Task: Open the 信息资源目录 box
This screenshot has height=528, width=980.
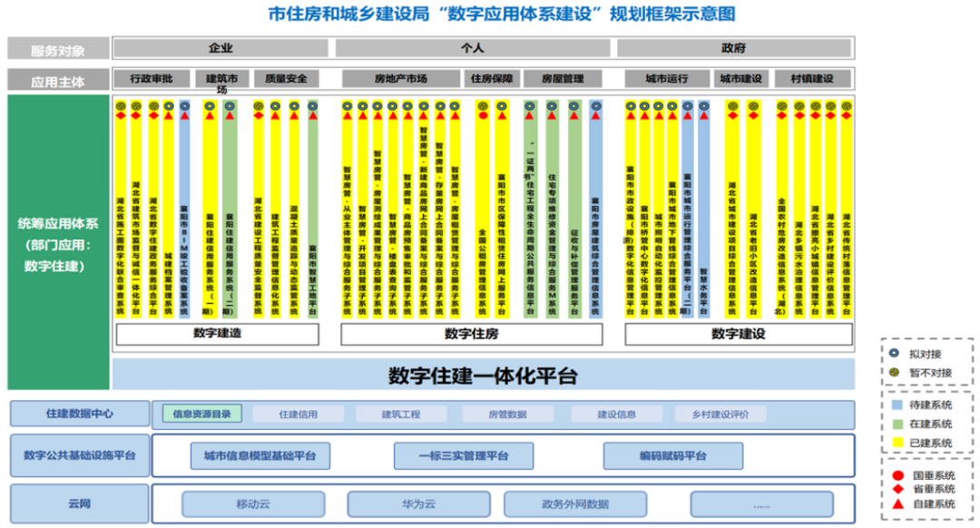Action: [202, 414]
